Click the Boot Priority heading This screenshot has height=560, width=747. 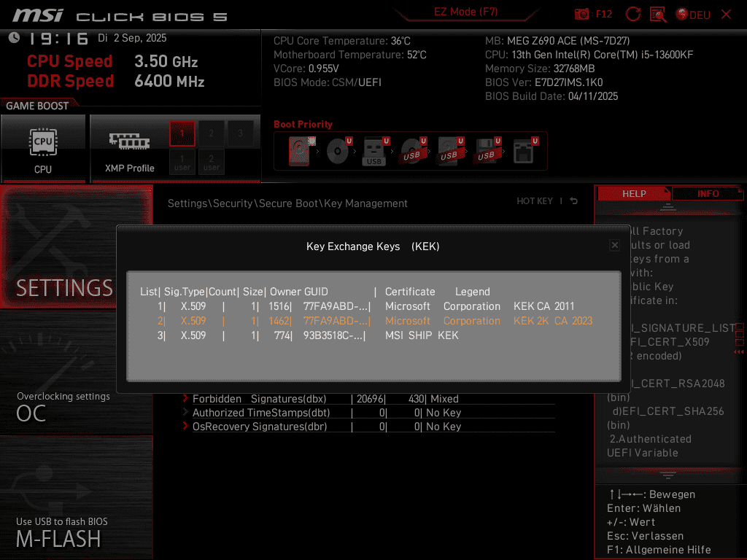tap(303, 124)
